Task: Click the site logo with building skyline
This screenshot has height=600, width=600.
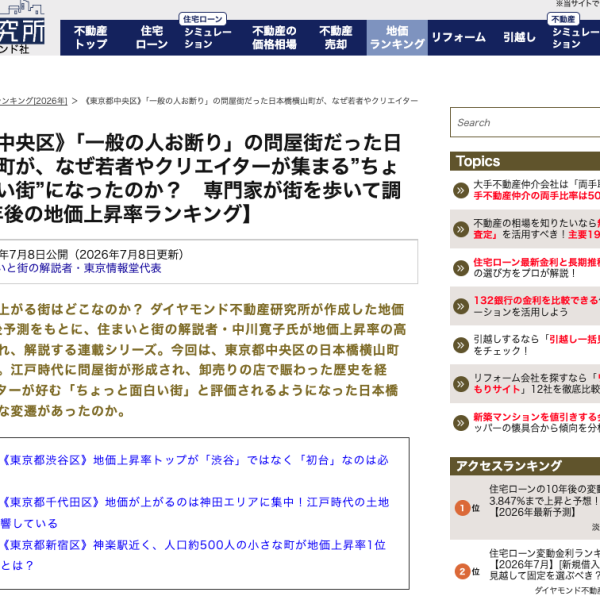Action: [22, 27]
